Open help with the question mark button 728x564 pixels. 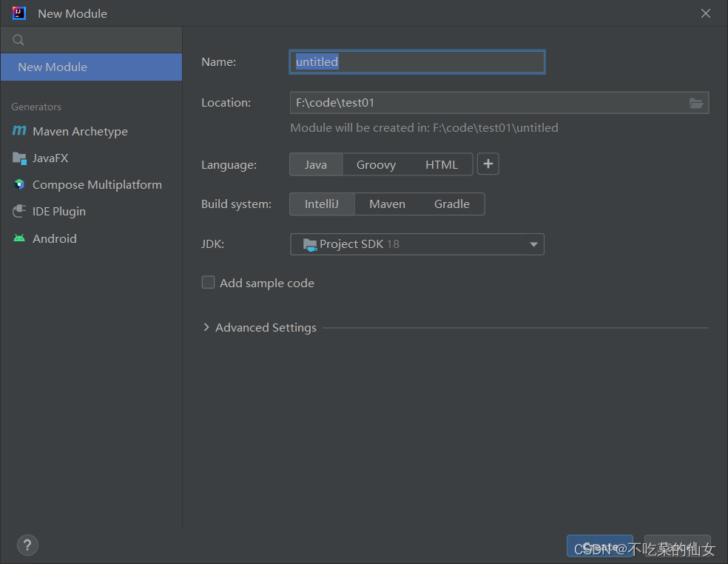pos(27,545)
